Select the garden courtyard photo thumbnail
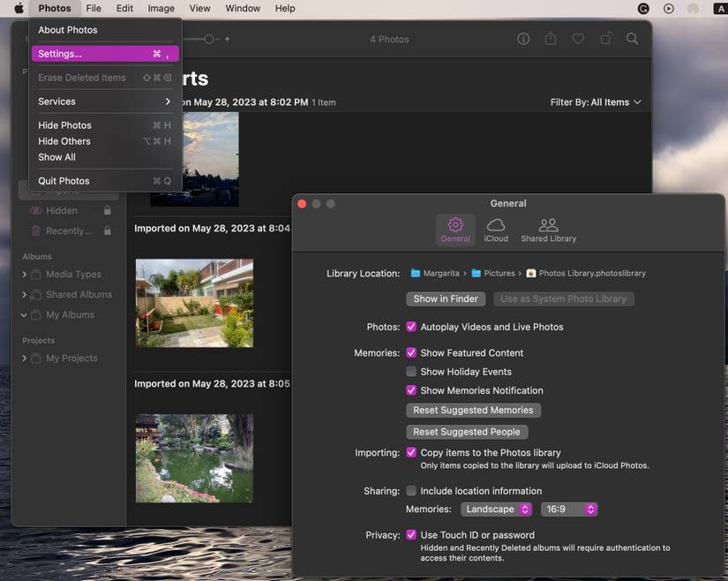 click(194, 303)
